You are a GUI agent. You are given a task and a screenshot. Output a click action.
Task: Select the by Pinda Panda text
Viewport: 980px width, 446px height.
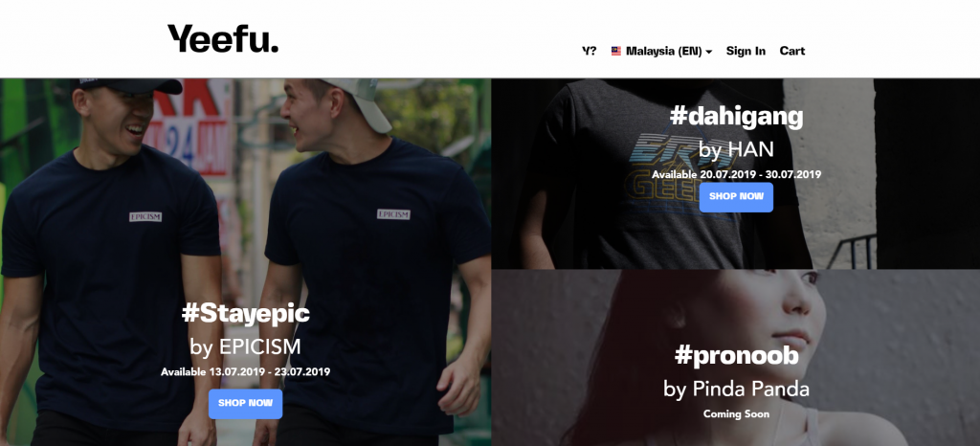[736, 389]
